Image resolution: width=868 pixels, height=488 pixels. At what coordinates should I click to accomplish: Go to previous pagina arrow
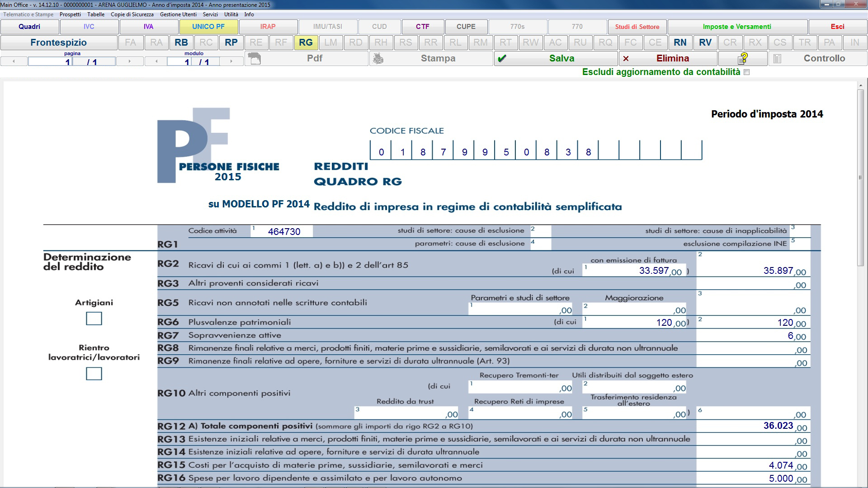[14, 61]
